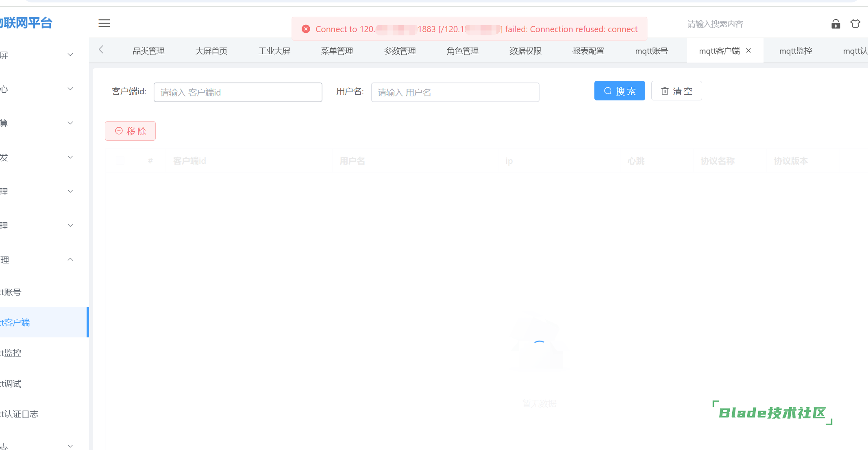Switch to the 工业大屏 tab
This screenshot has width=868, height=450.
[x=274, y=51]
